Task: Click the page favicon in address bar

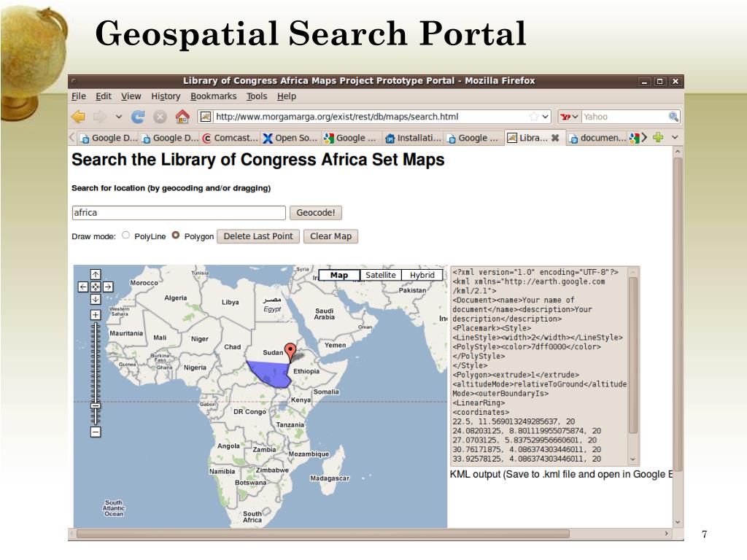Action: 205,117
